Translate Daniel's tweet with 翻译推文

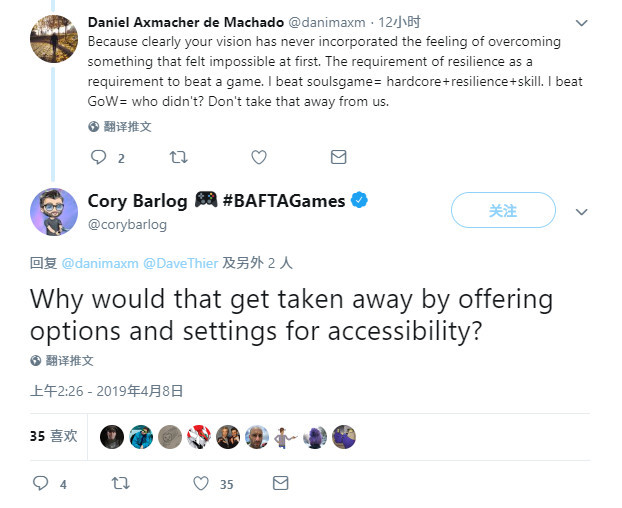coord(119,127)
